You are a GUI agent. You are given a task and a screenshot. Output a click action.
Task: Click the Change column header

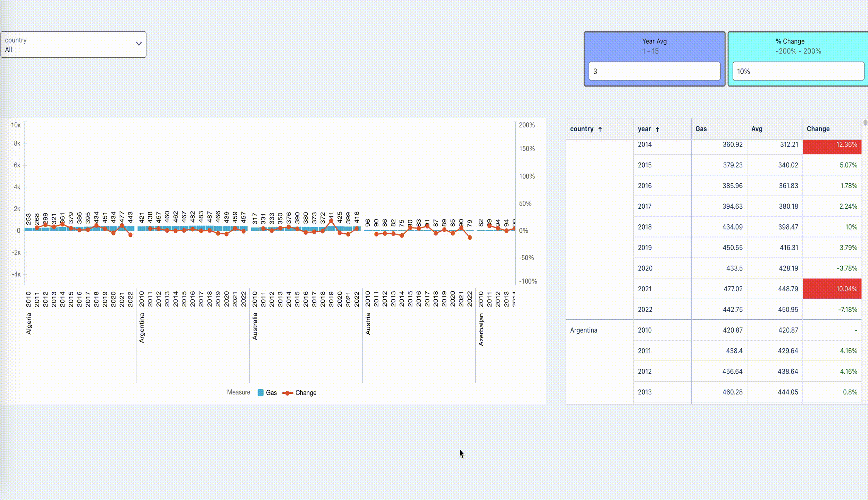[818, 129]
